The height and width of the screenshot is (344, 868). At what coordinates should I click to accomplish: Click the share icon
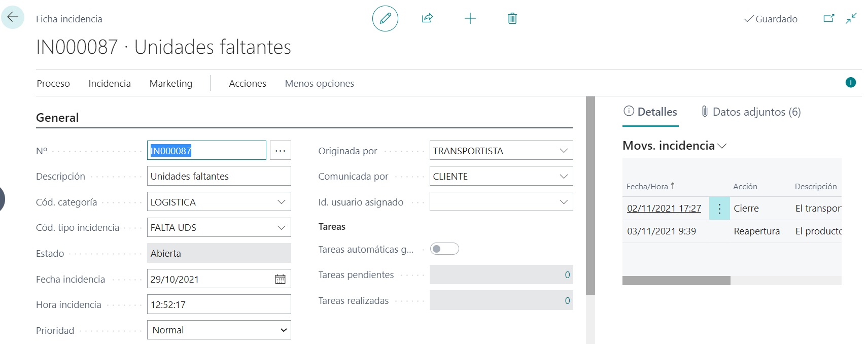coord(427,19)
